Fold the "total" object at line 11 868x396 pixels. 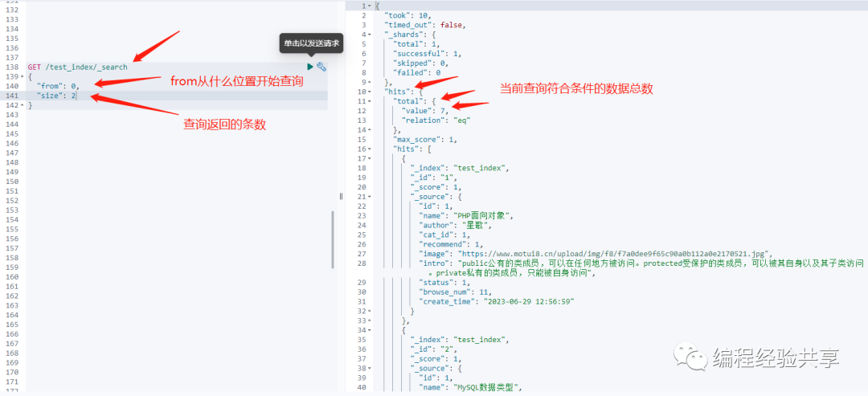370,101
